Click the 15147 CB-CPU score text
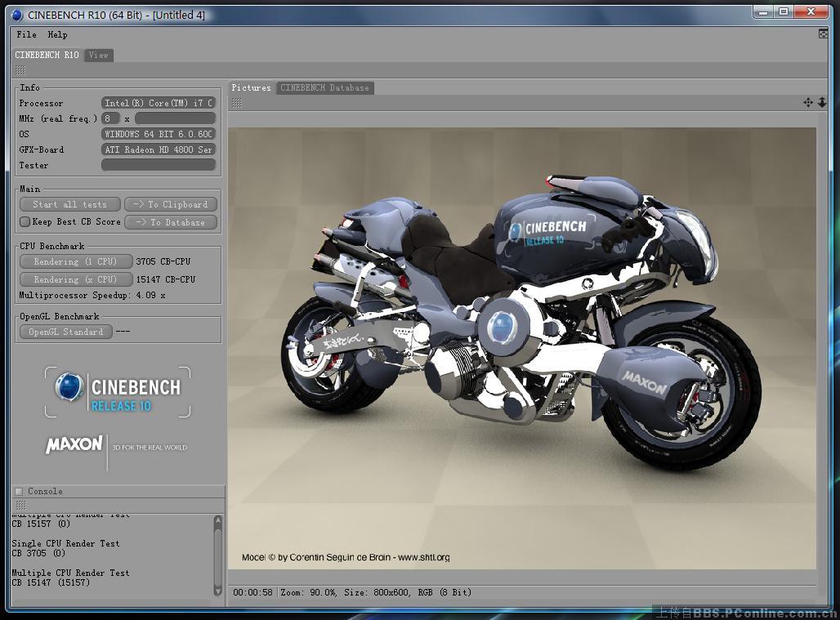The image size is (840, 620). click(166, 279)
